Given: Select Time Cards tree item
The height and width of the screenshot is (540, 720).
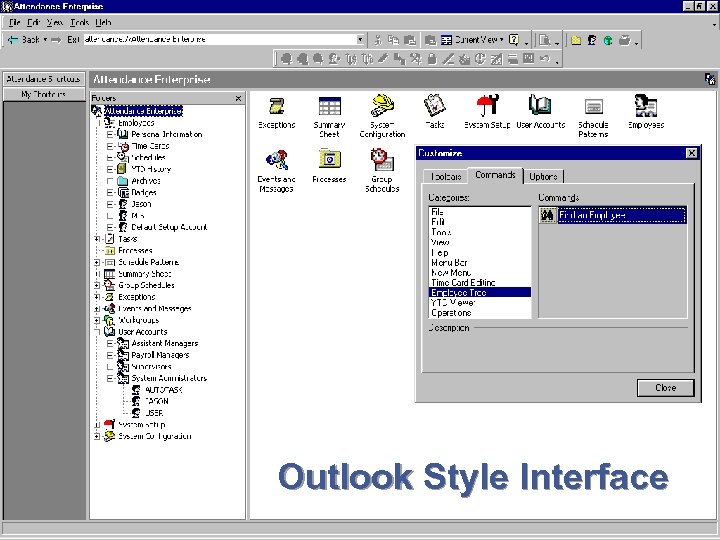Looking at the screenshot, I should [x=150, y=146].
